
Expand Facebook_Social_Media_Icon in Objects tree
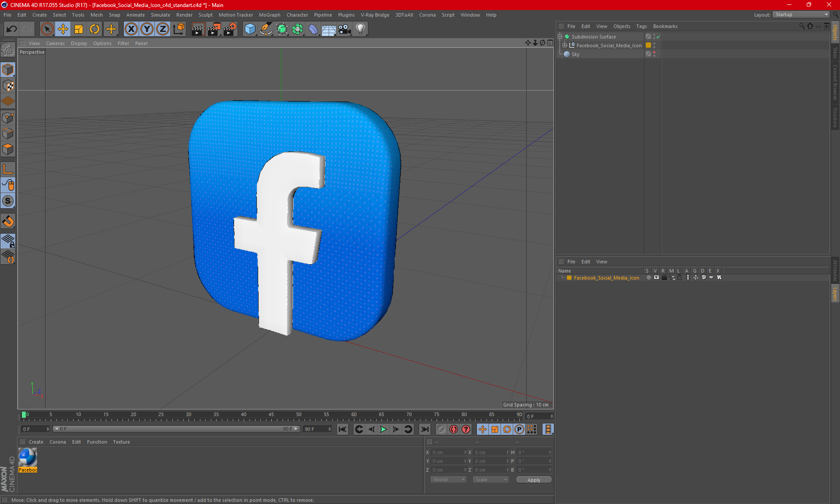[565, 45]
